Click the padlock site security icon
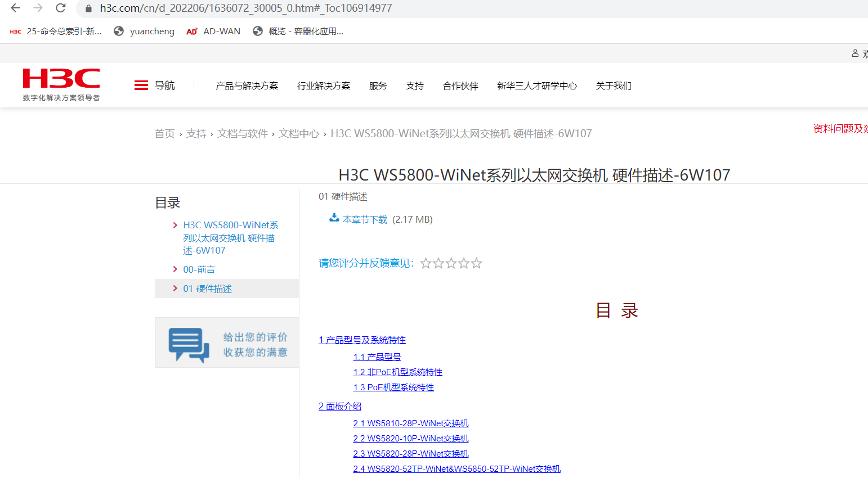 pos(88,8)
